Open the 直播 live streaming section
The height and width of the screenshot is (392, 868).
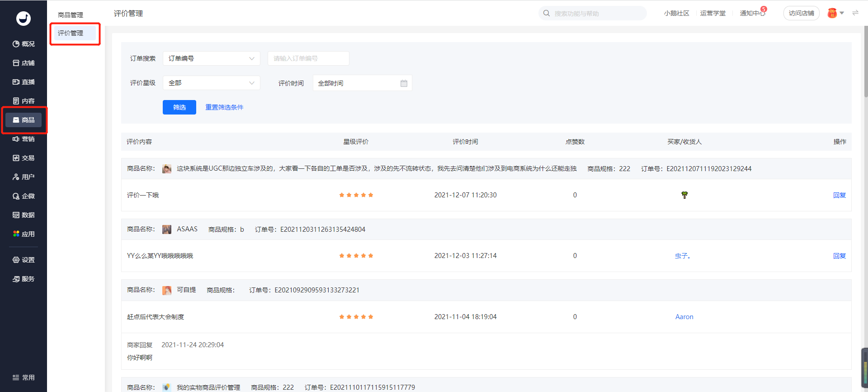[24, 82]
